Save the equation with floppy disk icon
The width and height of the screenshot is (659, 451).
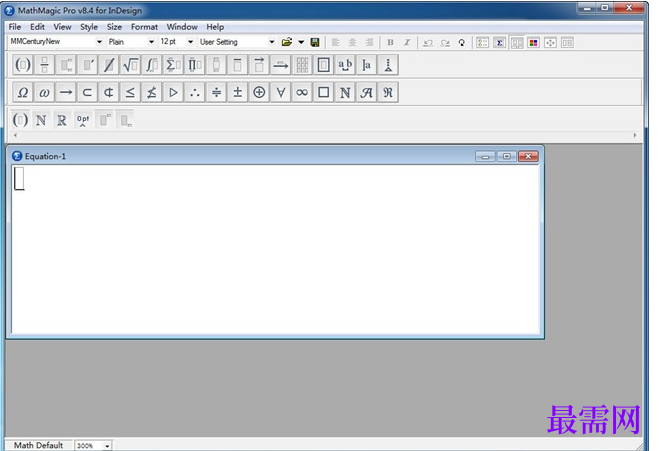tap(315, 42)
